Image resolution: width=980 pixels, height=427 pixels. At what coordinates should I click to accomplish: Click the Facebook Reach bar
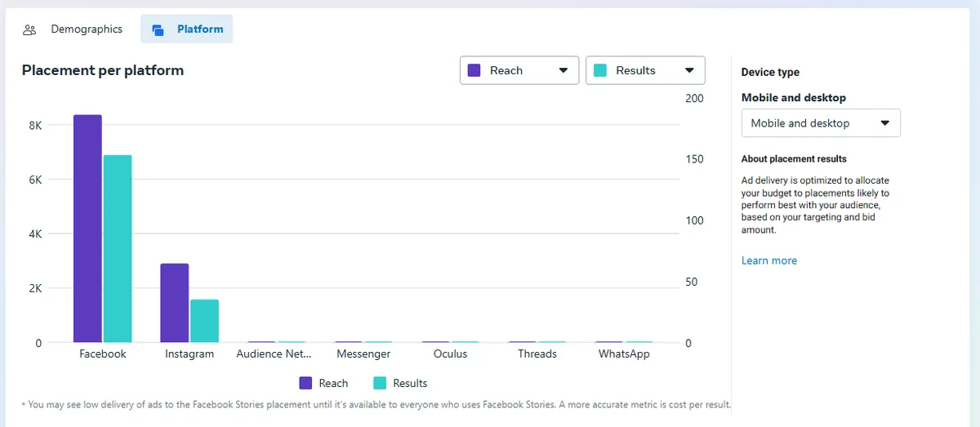click(x=87, y=229)
